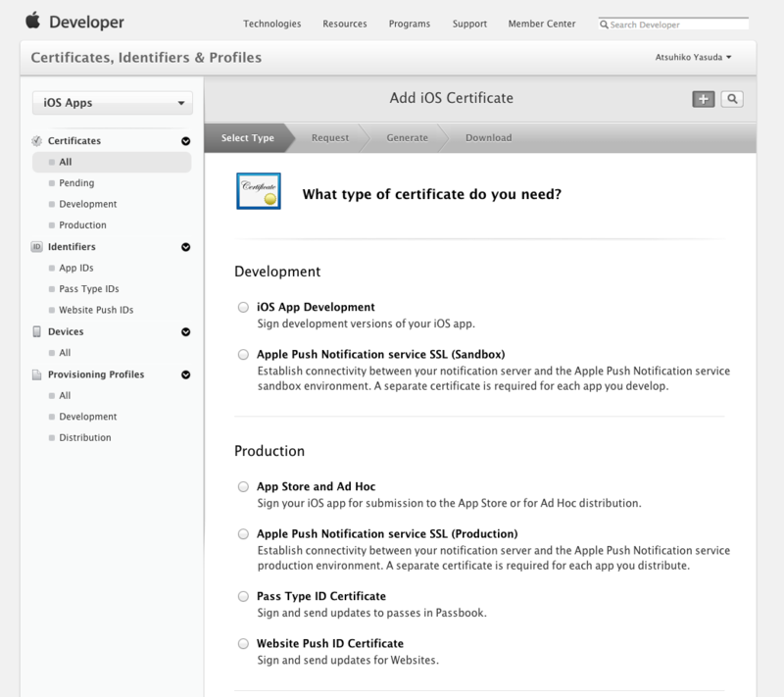This screenshot has height=697, width=784.
Task: Select APNs SSL (Sandbox) radio button
Action: point(243,355)
